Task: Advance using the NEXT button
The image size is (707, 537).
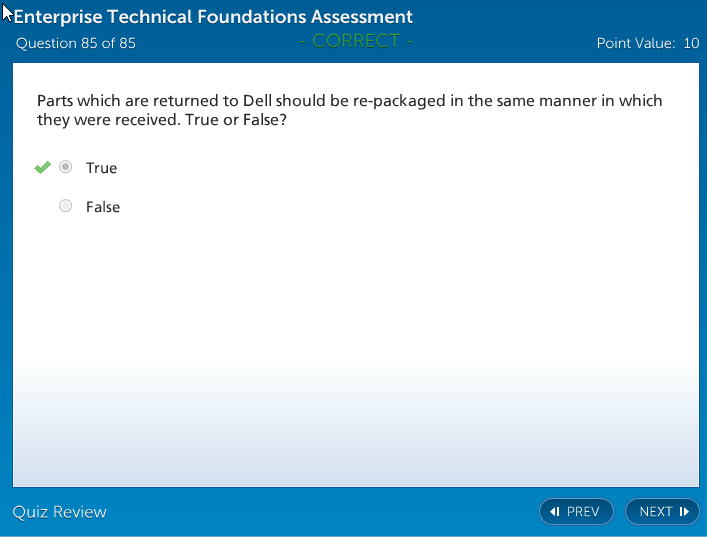Action: (662, 512)
